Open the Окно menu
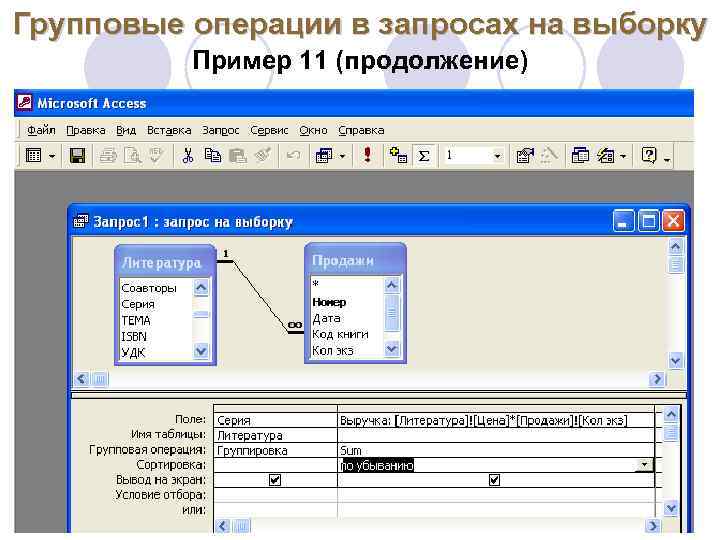The height and width of the screenshot is (540, 720). coord(313,130)
